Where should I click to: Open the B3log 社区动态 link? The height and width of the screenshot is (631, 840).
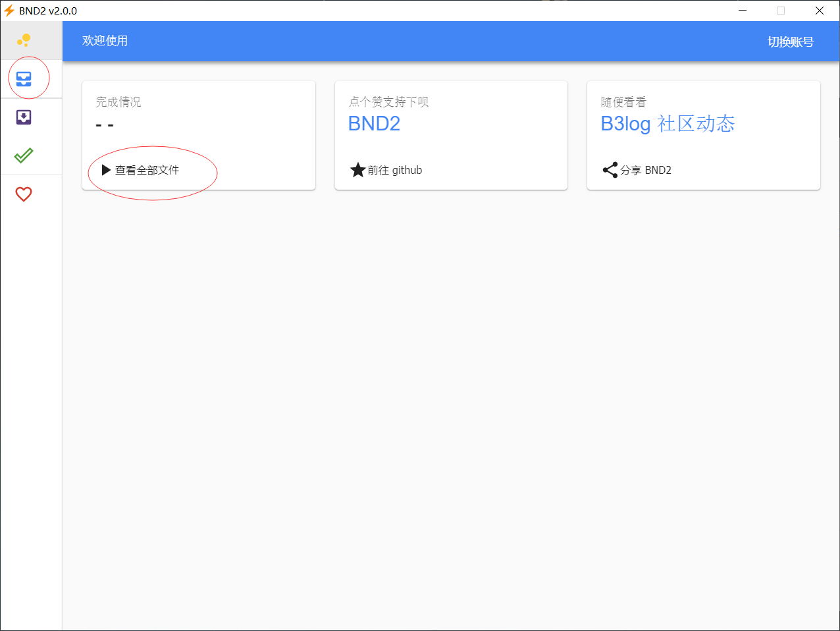668,124
